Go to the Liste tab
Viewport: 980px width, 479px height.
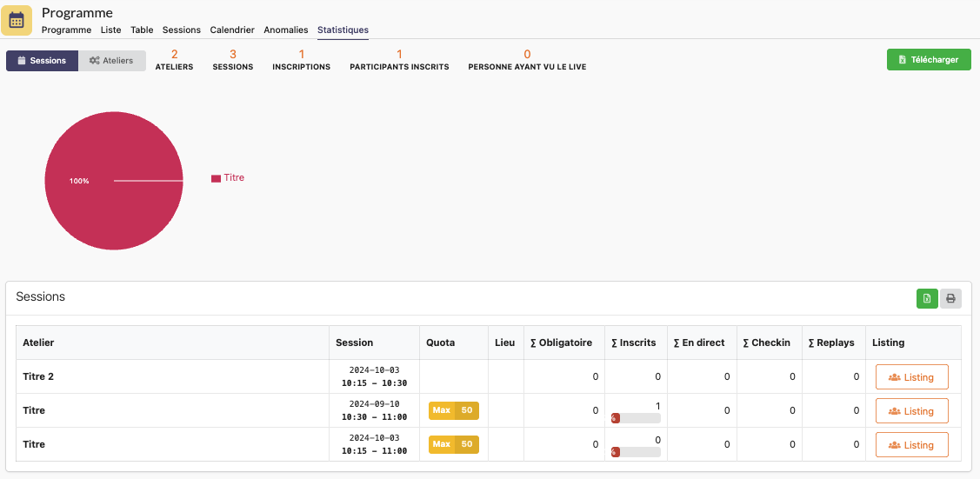pos(111,30)
